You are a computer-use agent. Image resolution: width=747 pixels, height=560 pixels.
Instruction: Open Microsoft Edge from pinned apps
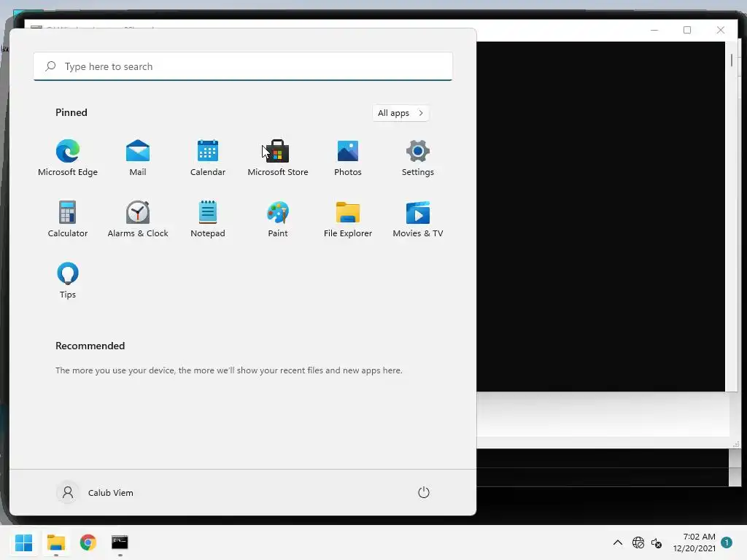pyautogui.click(x=68, y=158)
